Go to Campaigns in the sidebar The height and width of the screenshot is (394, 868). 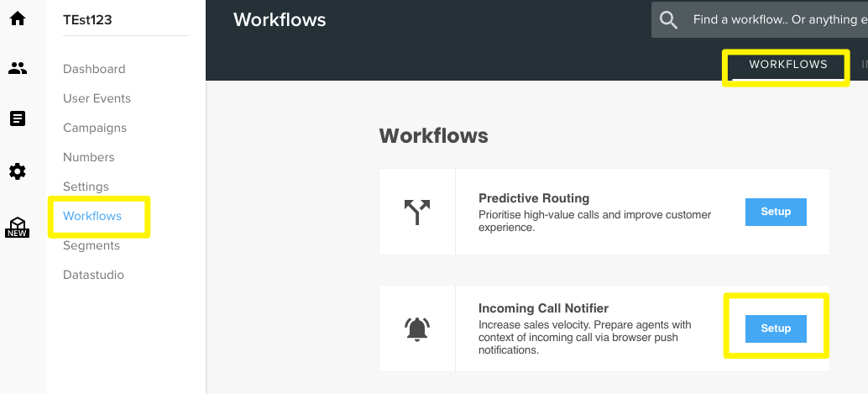tap(95, 128)
